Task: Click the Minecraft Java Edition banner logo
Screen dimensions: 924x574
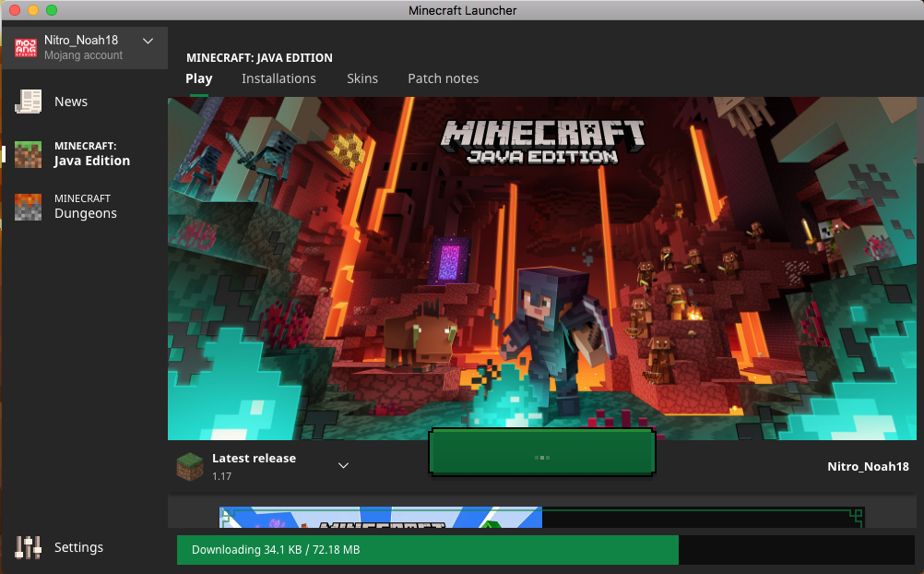Action: 542,141
